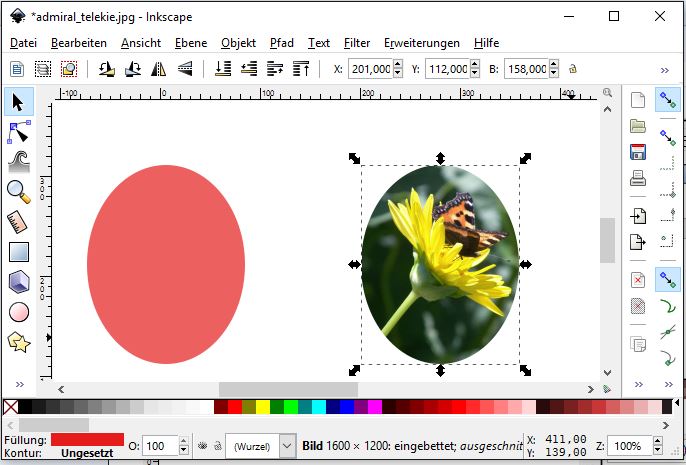Click the Kontur 'Ungesetzt' stroke indicator
The image size is (686, 465).
pos(86,454)
